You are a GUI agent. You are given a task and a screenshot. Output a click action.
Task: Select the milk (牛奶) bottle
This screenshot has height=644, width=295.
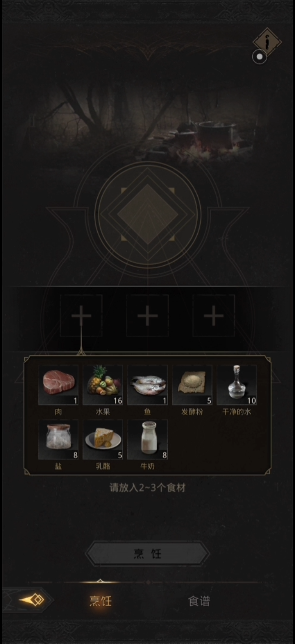(147, 440)
